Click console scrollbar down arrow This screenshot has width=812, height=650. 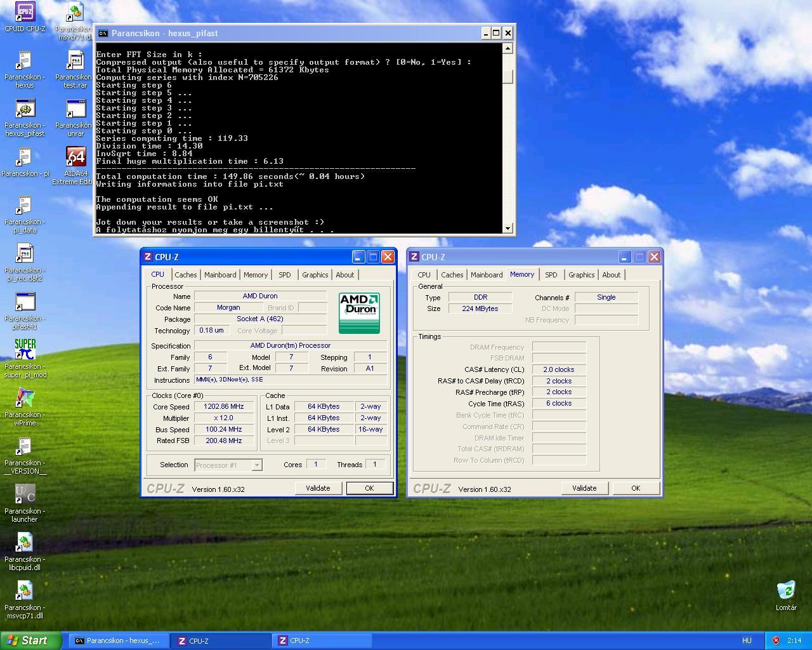point(507,229)
